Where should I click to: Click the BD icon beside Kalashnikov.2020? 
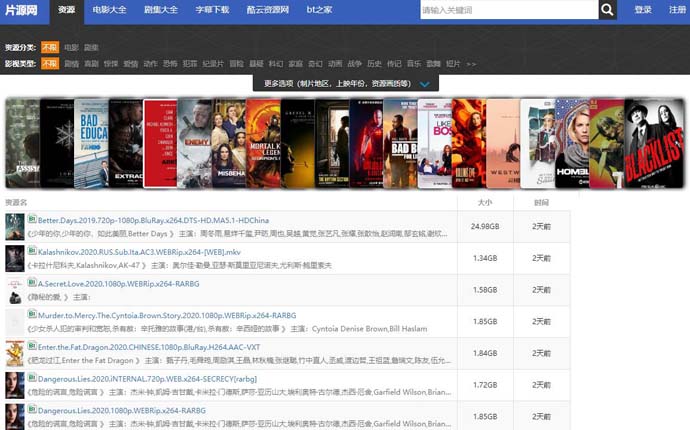(x=32, y=250)
